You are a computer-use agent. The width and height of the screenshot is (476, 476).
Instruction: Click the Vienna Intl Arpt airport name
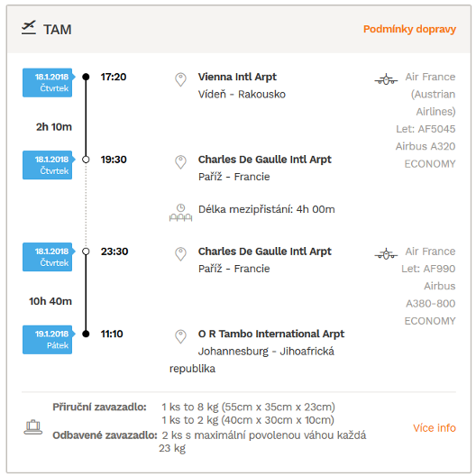tap(237, 78)
